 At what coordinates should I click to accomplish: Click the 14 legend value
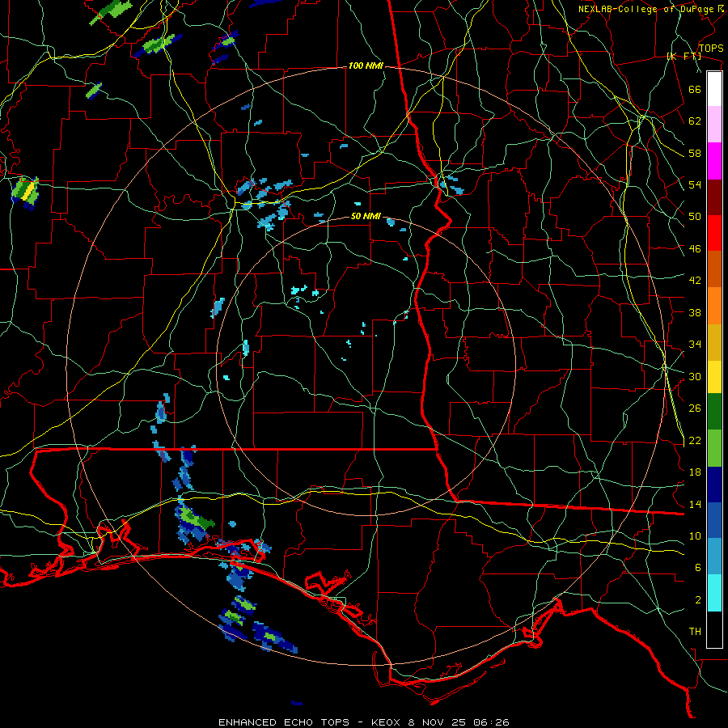point(695,504)
